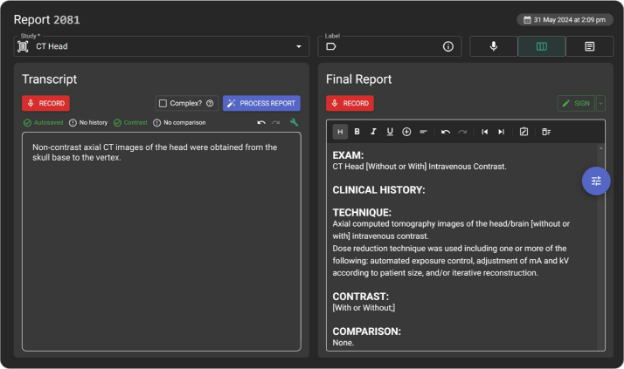The image size is (624, 369).
Task: Click the None. text under Comparison
Action: point(343,343)
